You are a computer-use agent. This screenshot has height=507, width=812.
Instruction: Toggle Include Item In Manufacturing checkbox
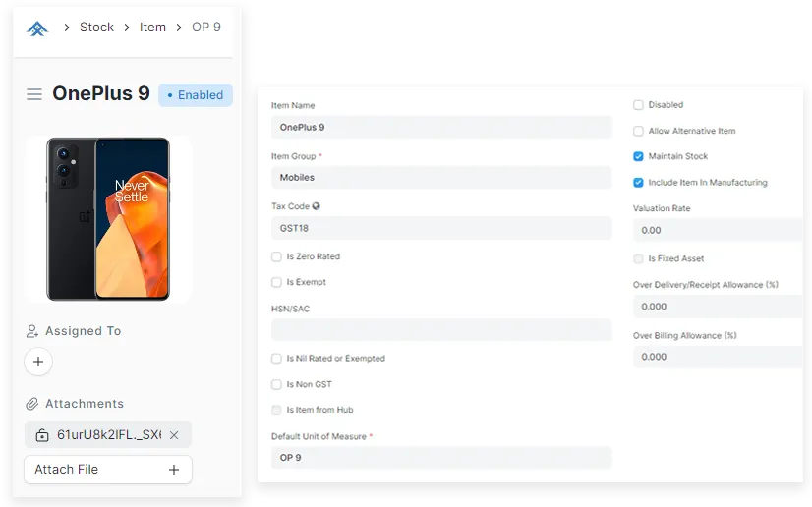tap(639, 182)
